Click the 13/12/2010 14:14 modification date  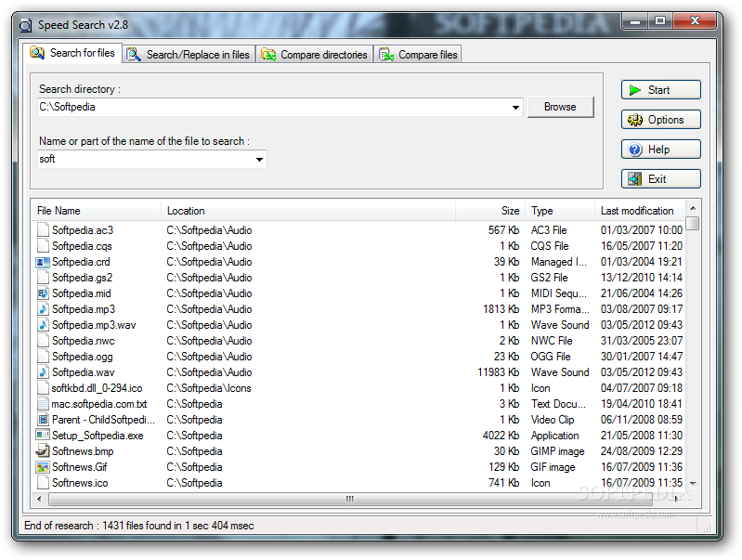(x=641, y=278)
